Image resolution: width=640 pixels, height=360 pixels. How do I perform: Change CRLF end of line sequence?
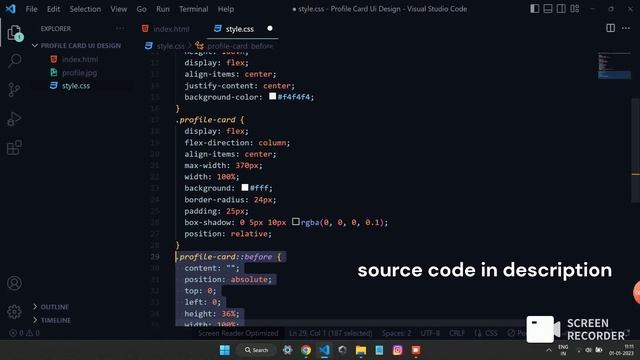pyautogui.click(x=457, y=333)
